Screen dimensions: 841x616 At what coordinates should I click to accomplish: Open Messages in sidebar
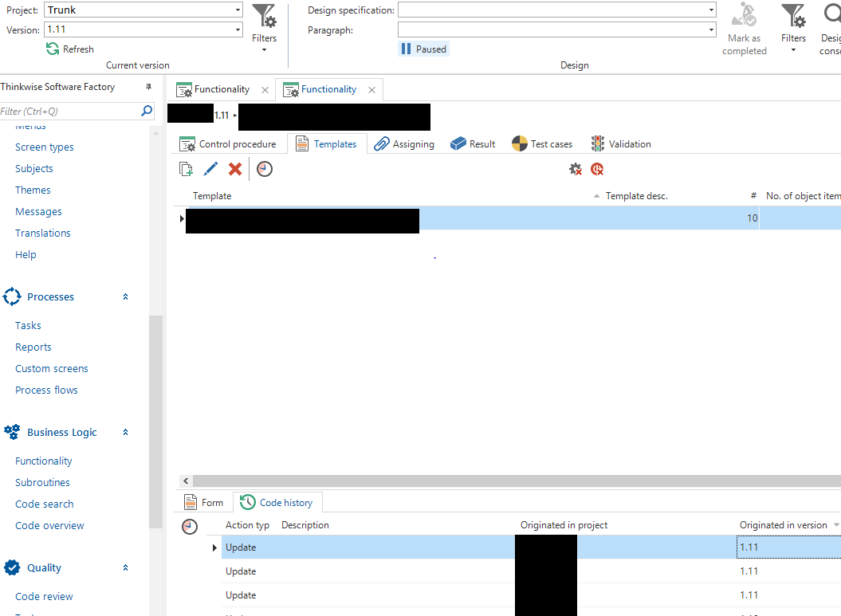[x=38, y=212]
